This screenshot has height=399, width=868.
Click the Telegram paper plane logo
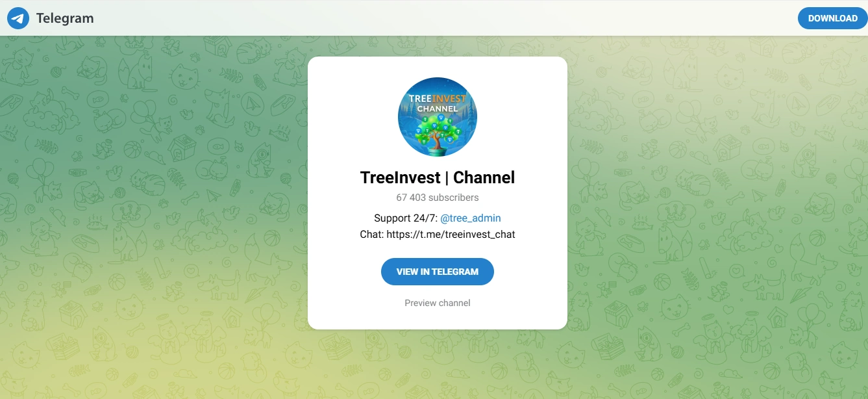click(18, 18)
